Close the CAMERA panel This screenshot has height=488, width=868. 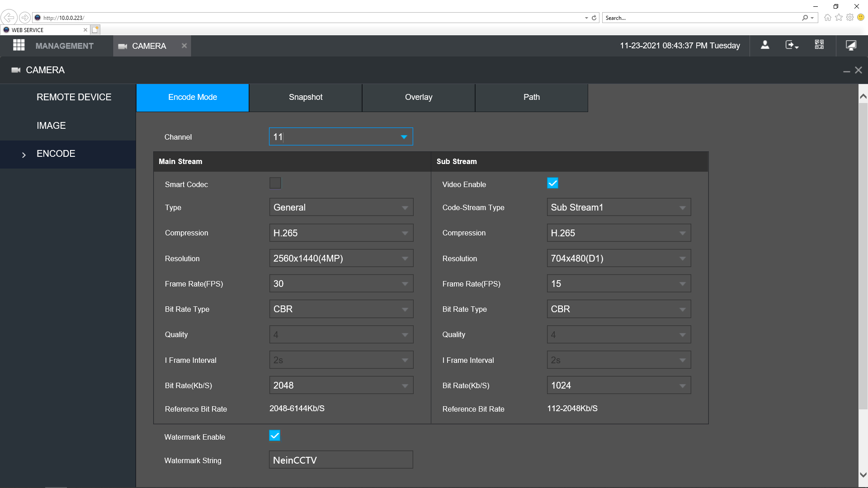(859, 70)
